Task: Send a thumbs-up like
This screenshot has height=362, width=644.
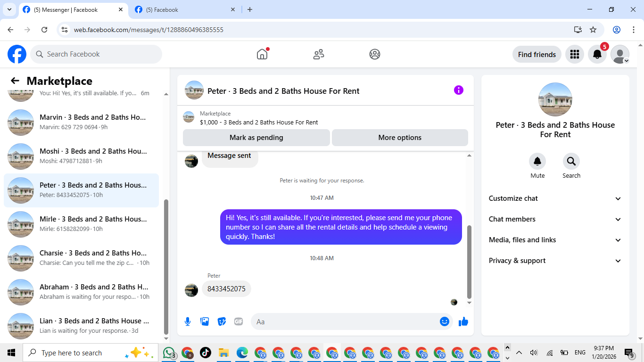Action: point(463,321)
